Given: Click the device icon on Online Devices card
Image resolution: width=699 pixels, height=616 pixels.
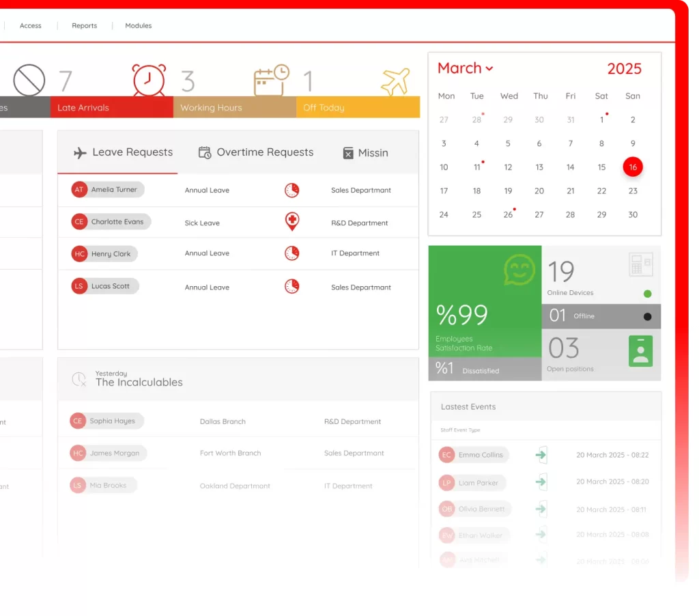Looking at the screenshot, I should point(640,265).
